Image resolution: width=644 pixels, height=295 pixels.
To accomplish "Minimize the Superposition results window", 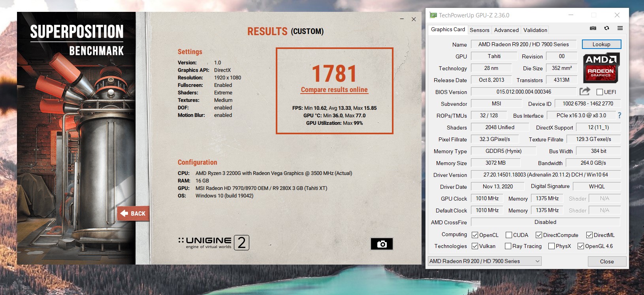I will pos(402,19).
